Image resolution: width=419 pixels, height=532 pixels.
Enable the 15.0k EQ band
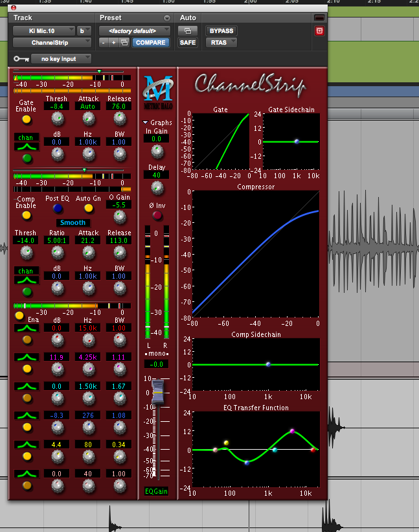27,340
